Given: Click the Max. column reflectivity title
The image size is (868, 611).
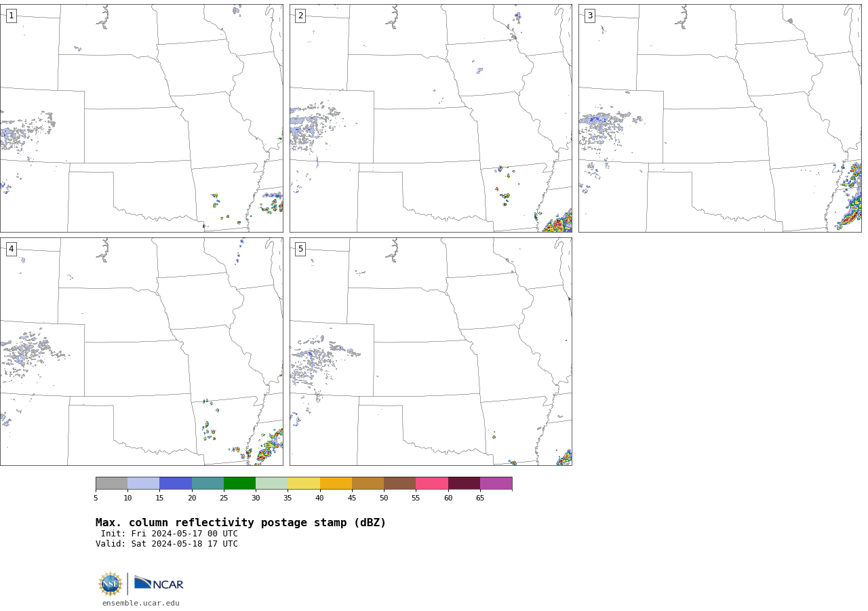Looking at the screenshot, I should click(241, 523).
